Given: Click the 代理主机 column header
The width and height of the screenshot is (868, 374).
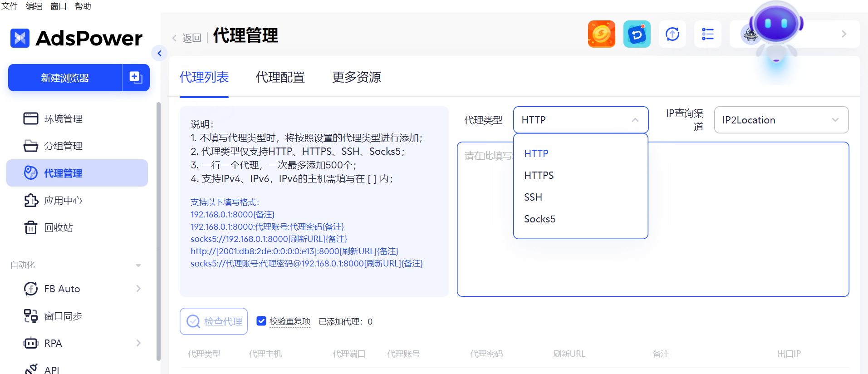Looking at the screenshot, I should pyautogui.click(x=265, y=354).
